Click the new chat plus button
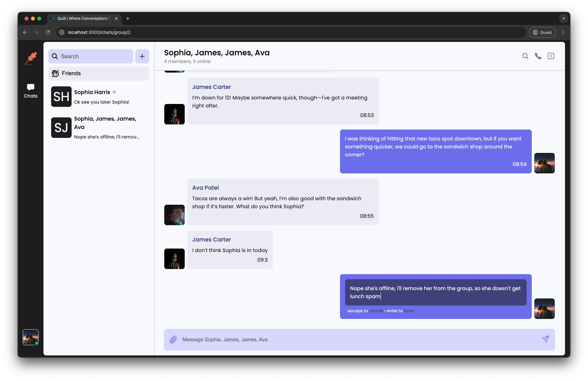The height and width of the screenshot is (381, 588). point(142,56)
